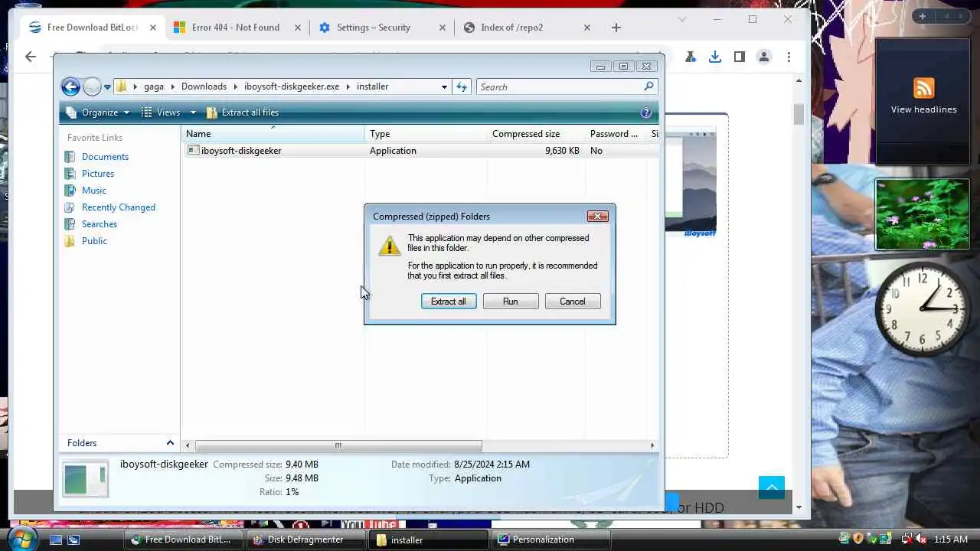The image size is (980, 551).
Task: Sort by Compressed size column header
Action: [537, 134]
